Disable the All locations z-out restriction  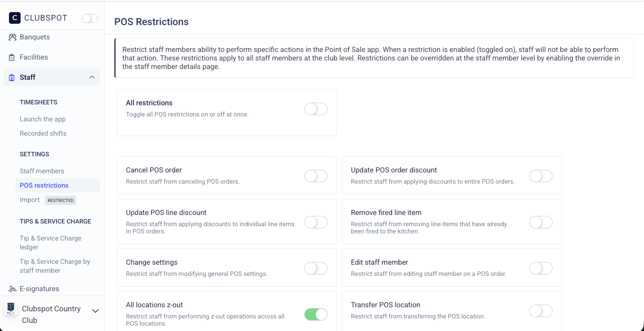pos(316,314)
